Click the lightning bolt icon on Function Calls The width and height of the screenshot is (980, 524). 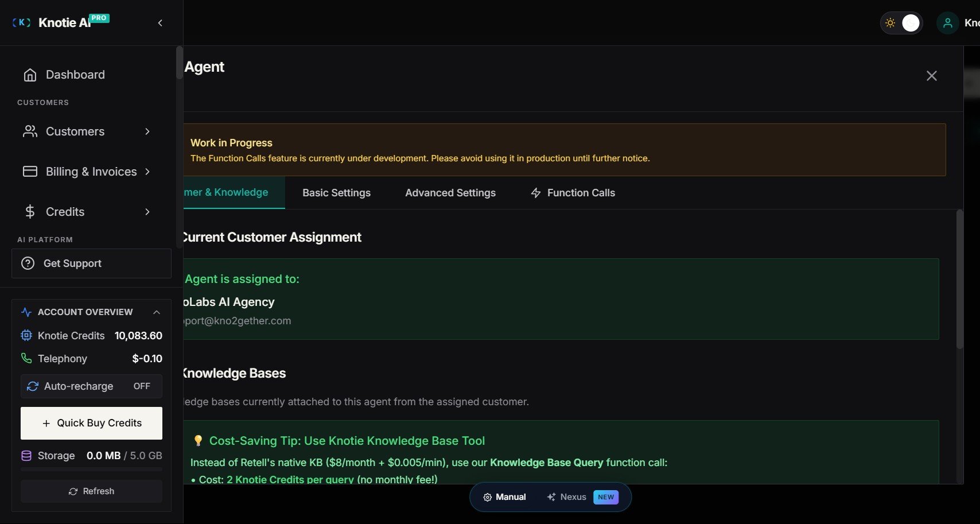[536, 193]
